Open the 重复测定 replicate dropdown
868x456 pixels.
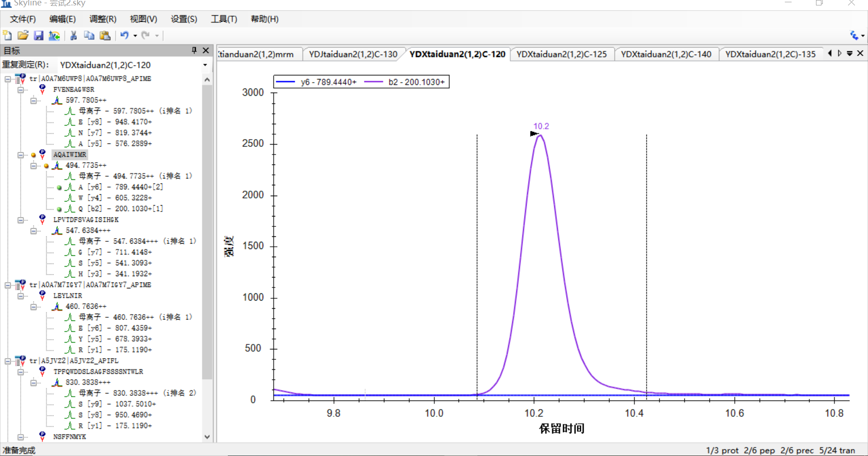pos(205,65)
